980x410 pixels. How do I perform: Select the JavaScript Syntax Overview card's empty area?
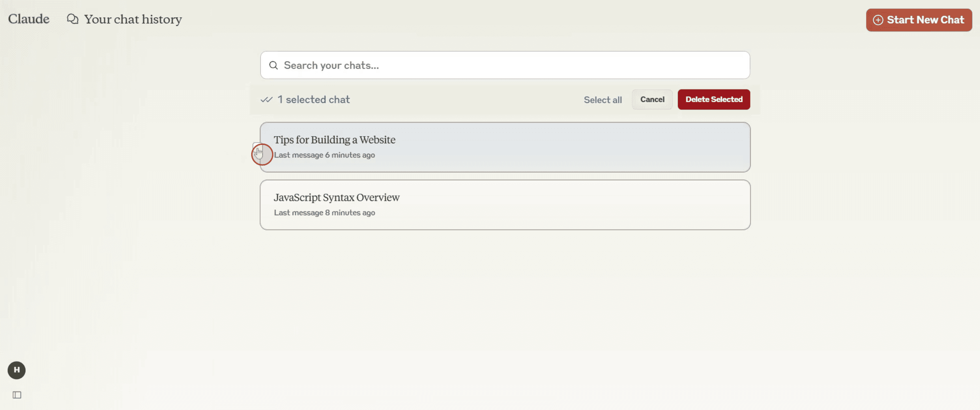[571, 205]
